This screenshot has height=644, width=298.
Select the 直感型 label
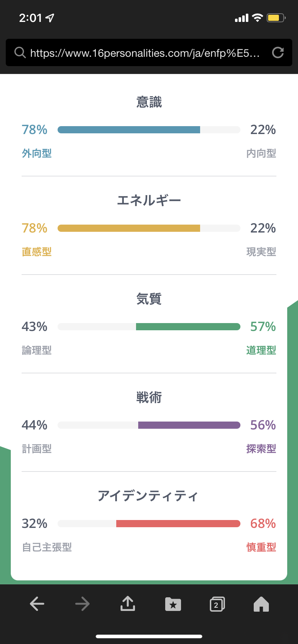click(37, 252)
